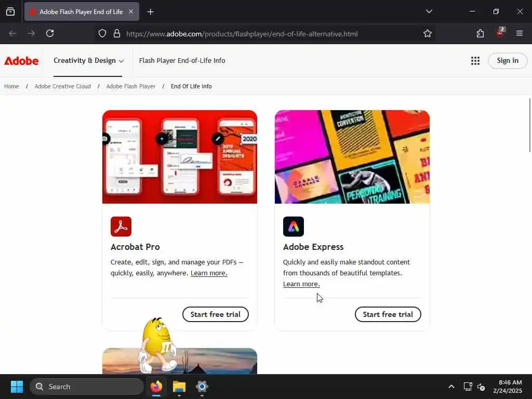Image resolution: width=532 pixels, height=399 pixels.
Task: Restore down the Firefox window
Action: pos(496,11)
